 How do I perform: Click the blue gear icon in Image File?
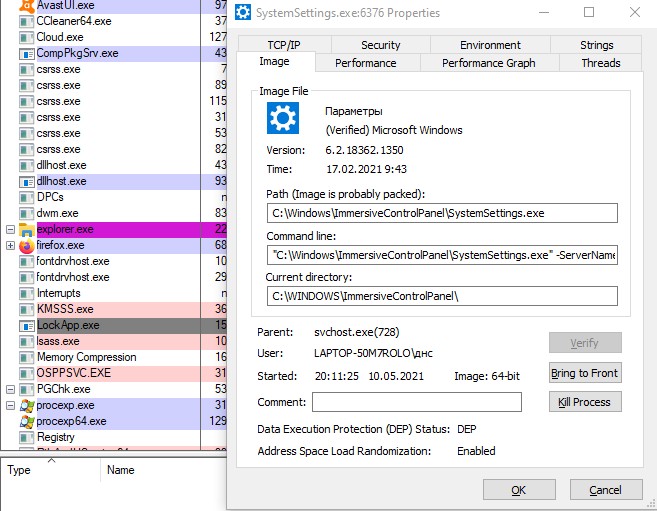click(283, 118)
